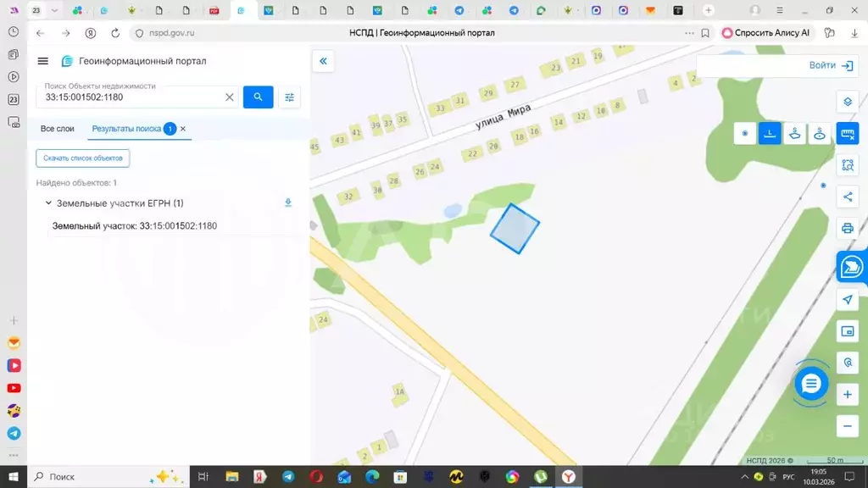Toggle the point marker tool
Screen dimensions: 868x488
pos(744,133)
